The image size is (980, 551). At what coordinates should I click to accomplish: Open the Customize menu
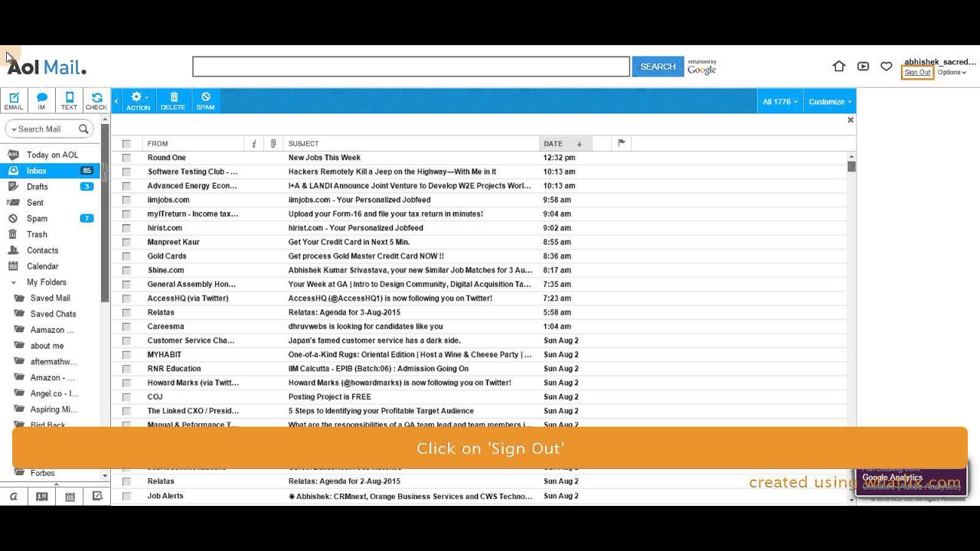(828, 101)
